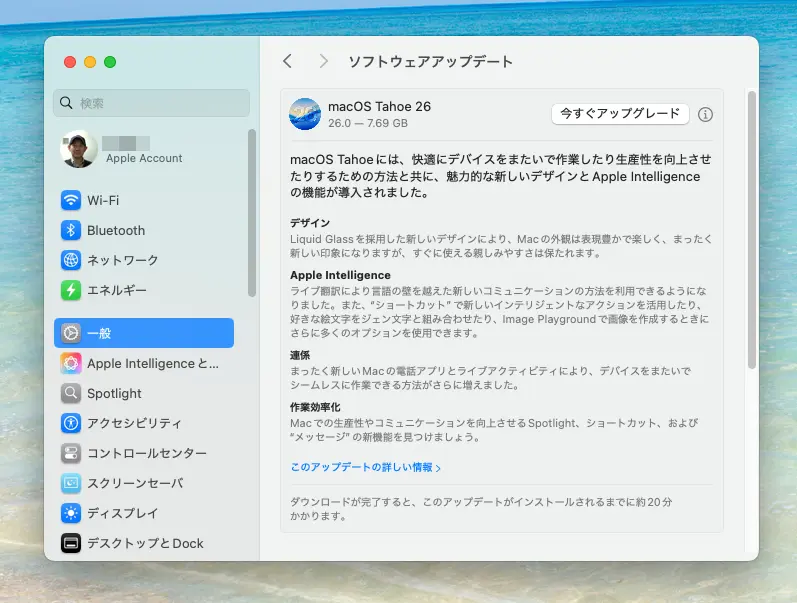Click the 連係 heading
Viewport: 797px width, 603px height.
300,355
